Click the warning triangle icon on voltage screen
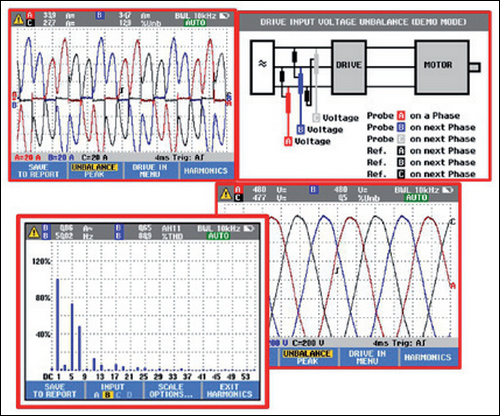 pos(226,194)
